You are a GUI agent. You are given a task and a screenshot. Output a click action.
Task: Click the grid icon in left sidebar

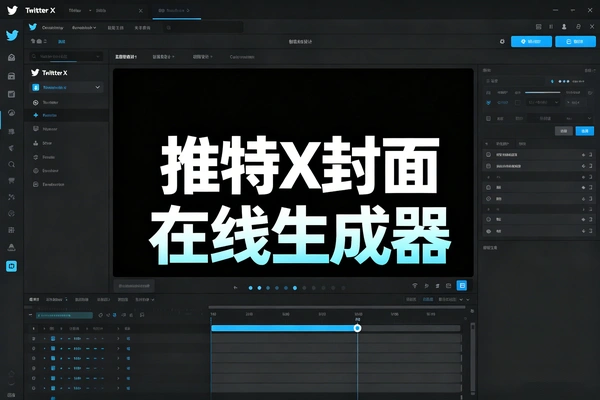click(x=11, y=230)
